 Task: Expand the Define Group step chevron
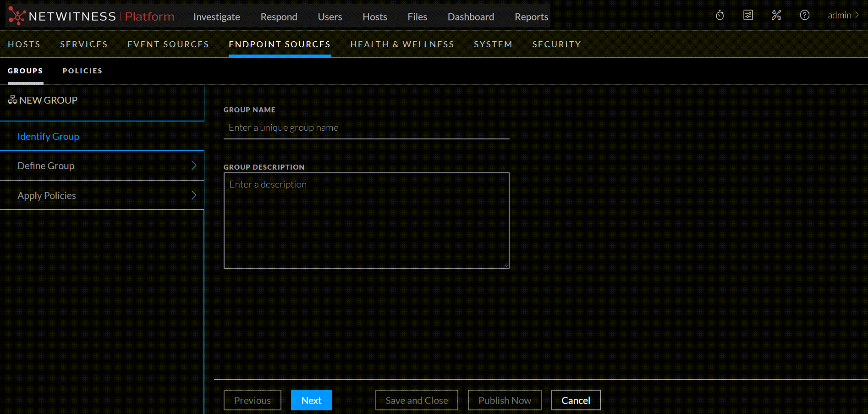(194, 166)
